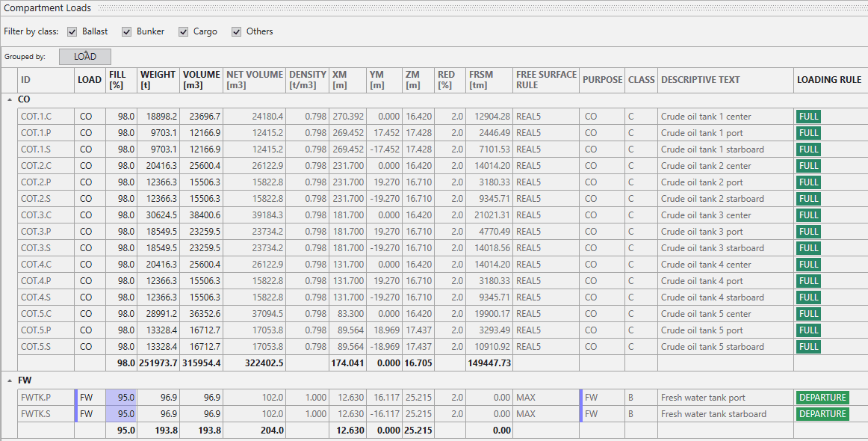This screenshot has height=441, width=868.
Task: Edit the fill percentage of FWTK.P
Action: pyautogui.click(x=121, y=398)
